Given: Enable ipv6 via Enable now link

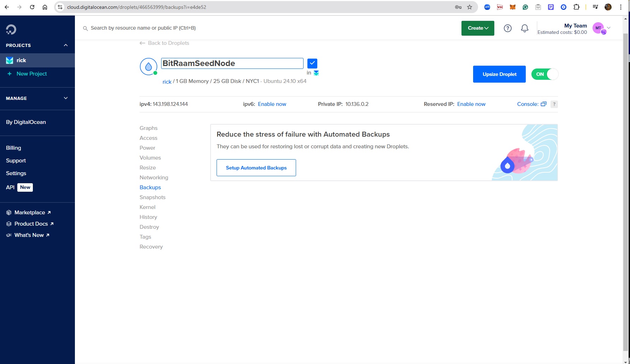Looking at the screenshot, I should 272,104.
